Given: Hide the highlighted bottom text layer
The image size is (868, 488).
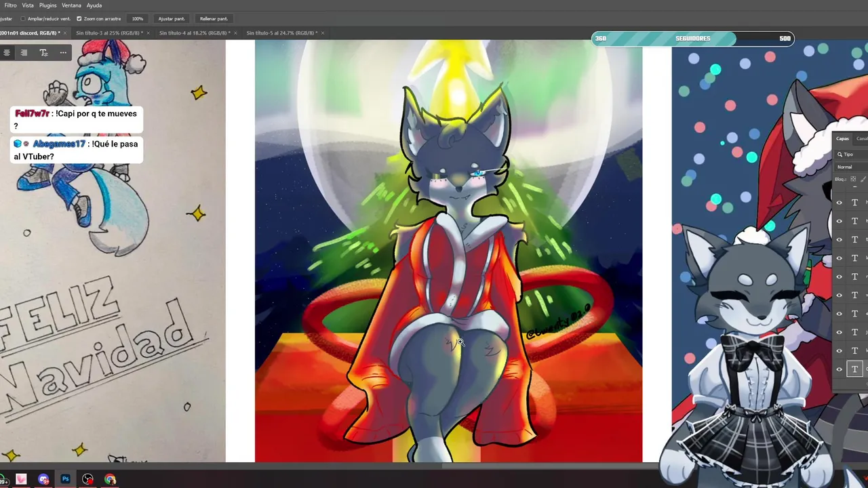Looking at the screenshot, I should point(840,369).
